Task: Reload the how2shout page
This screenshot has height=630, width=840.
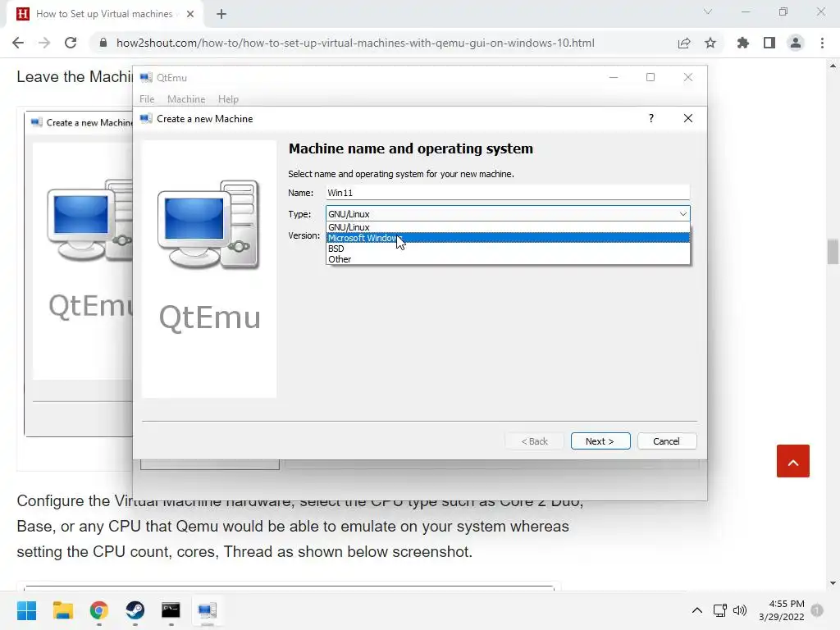Action: click(x=71, y=43)
